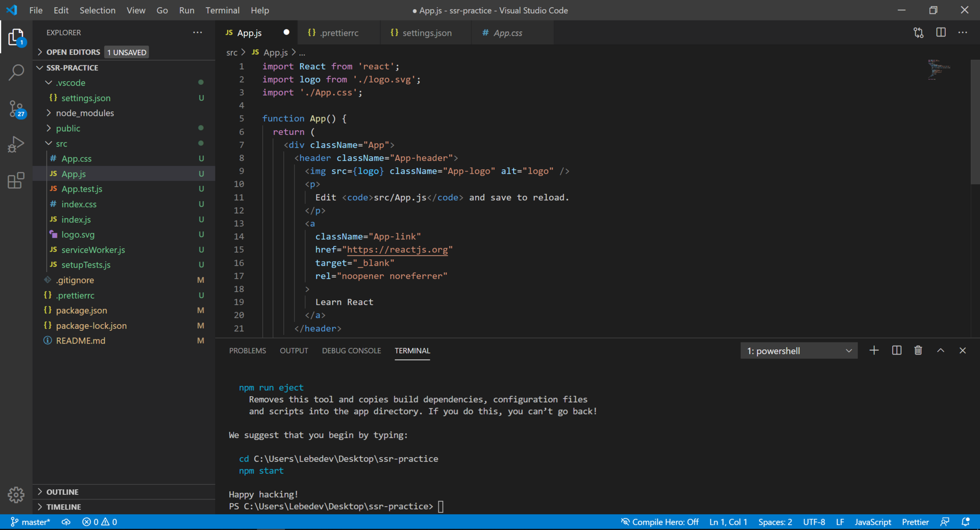Switch to the OUTPUT panel tab
The height and width of the screenshot is (530, 980).
click(294, 351)
